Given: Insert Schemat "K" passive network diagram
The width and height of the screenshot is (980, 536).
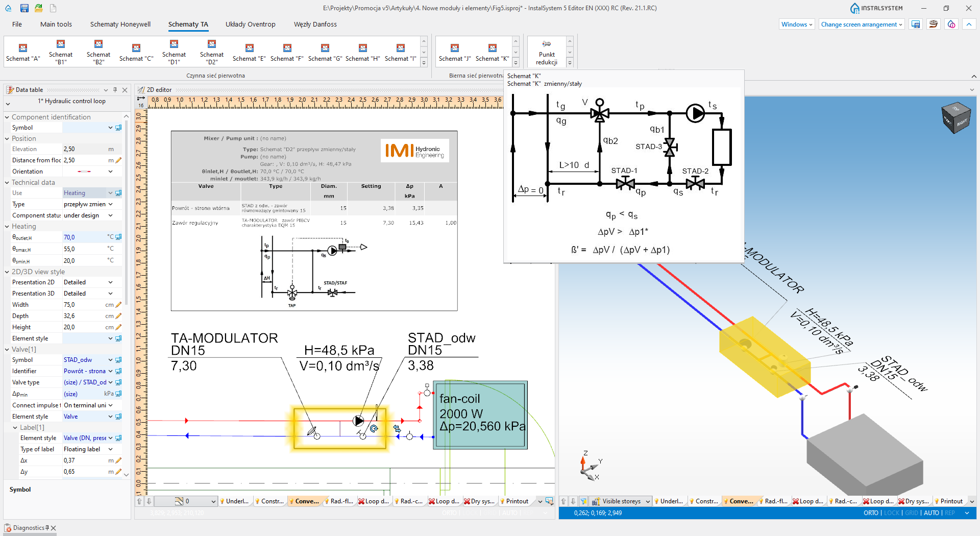Looking at the screenshot, I should click(x=493, y=53).
